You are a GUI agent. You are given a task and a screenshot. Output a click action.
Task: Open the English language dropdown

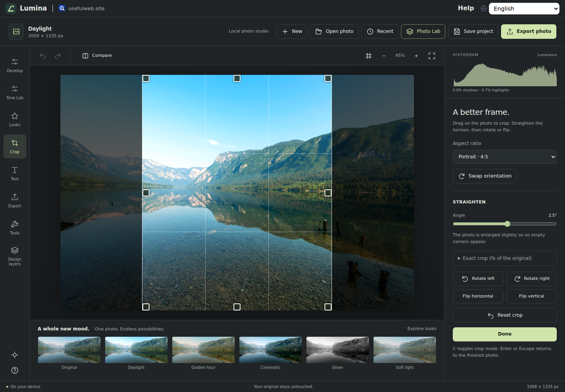tap(524, 9)
